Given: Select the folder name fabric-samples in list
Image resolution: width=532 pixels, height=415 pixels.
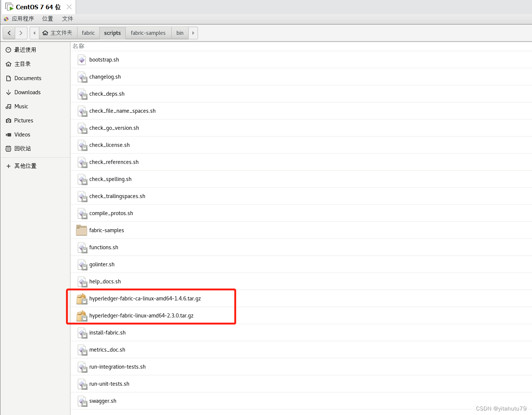Looking at the screenshot, I should coord(107,230).
